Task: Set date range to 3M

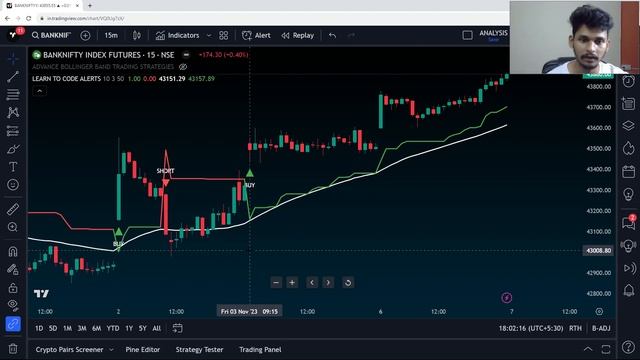Action: 82,328
